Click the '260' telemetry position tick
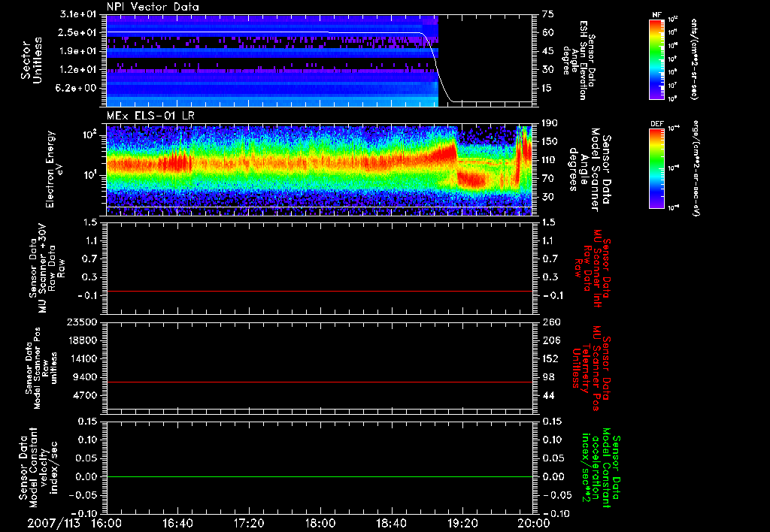Screen dimensions: 770x532 point(550,322)
